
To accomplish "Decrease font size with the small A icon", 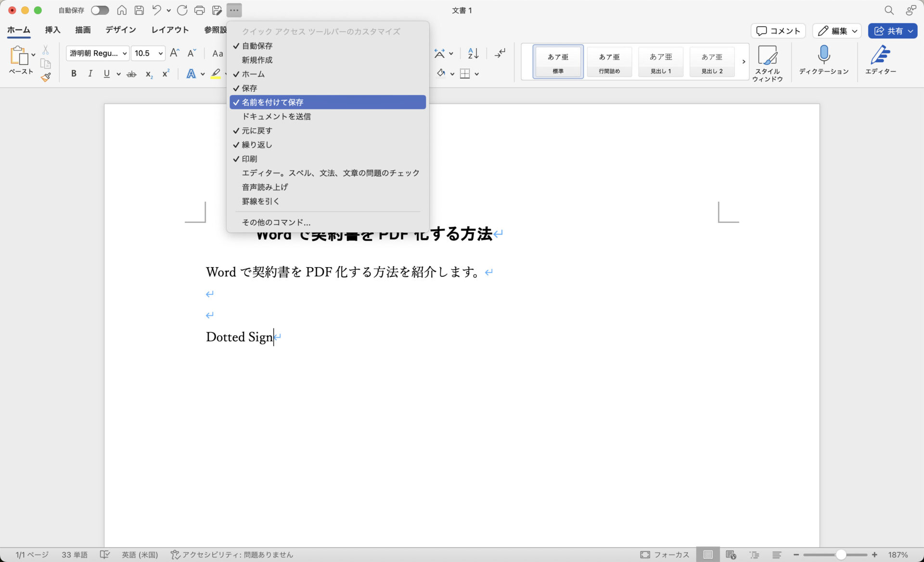I will point(192,53).
